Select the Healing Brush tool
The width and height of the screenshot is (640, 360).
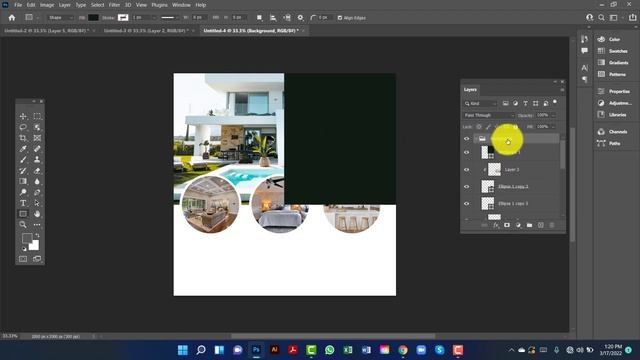pyautogui.click(x=37, y=149)
